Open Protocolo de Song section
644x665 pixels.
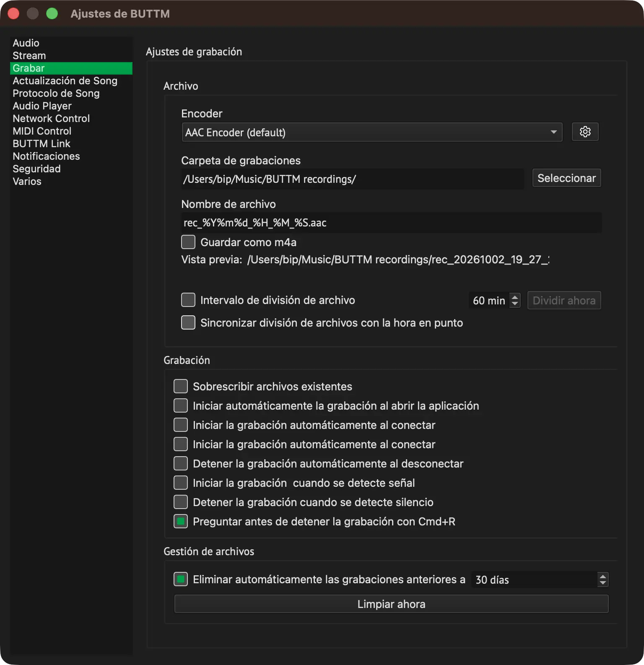(71, 94)
